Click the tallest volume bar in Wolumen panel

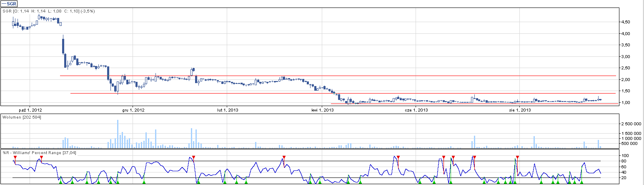118,134
